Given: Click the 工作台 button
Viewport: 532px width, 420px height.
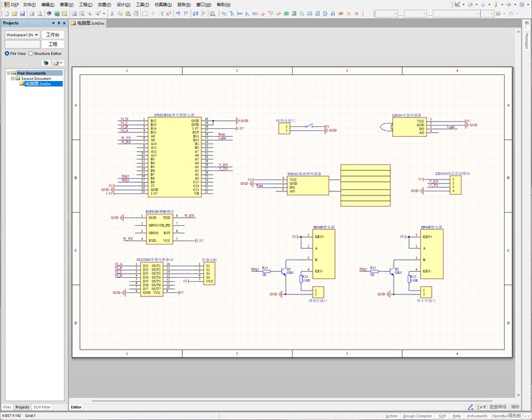Looking at the screenshot, I should point(53,35).
